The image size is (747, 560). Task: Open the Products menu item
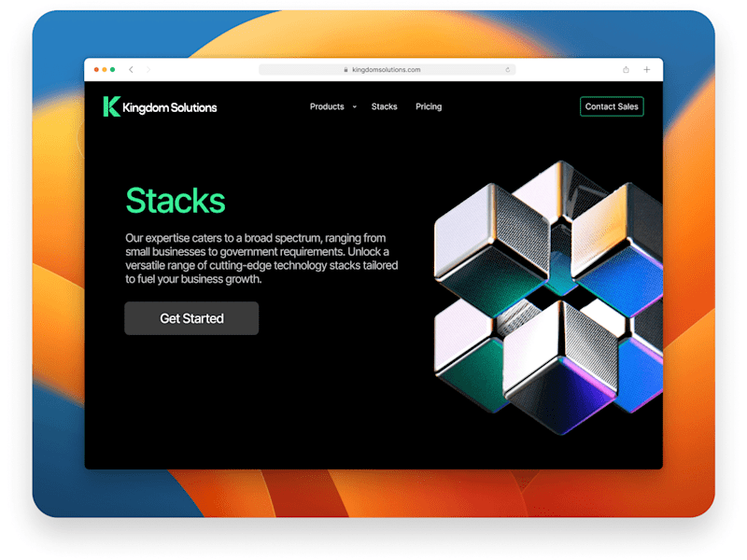click(327, 106)
